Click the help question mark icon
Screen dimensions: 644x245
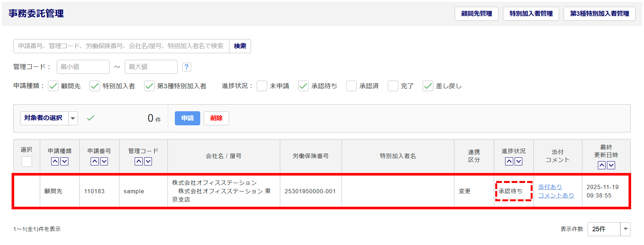[186, 67]
